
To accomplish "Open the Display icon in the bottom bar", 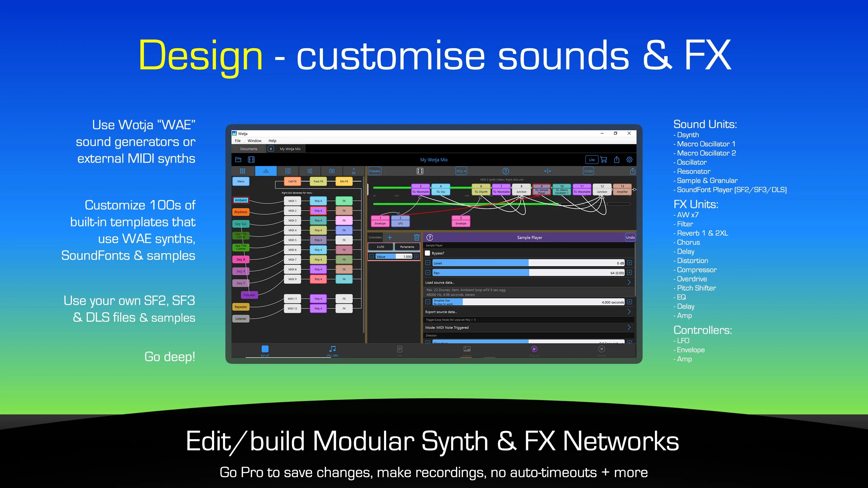I will coord(467,349).
